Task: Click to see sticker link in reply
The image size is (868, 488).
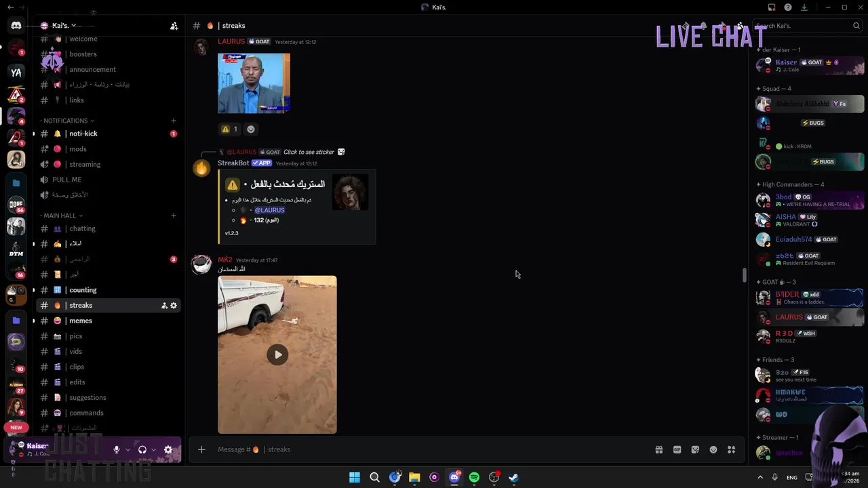Action: coord(309,152)
